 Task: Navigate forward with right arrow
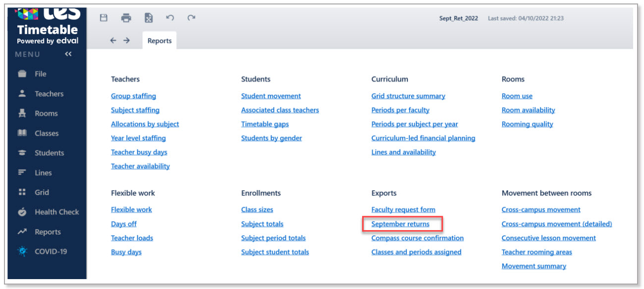tap(127, 41)
